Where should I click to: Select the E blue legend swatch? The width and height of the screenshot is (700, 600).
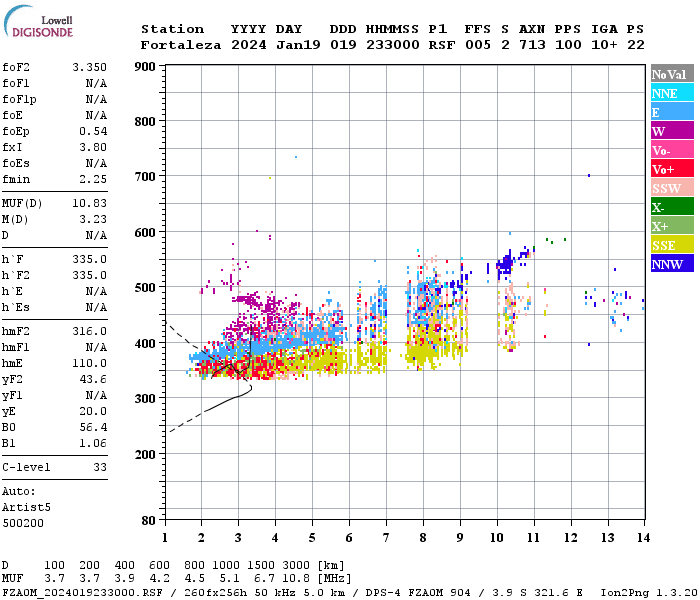click(672, 112)
